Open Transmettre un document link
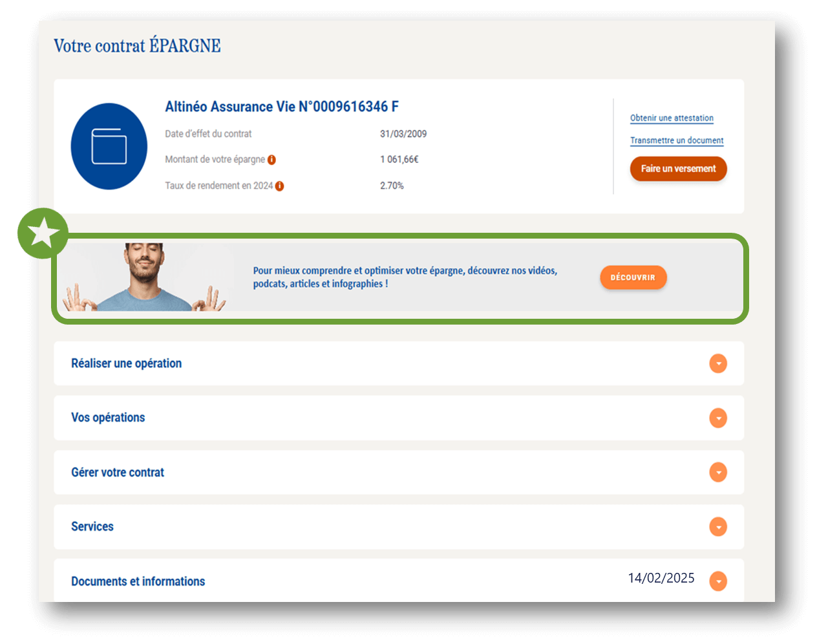Screen dimensions: 817x644 click(x=677, y=140)
